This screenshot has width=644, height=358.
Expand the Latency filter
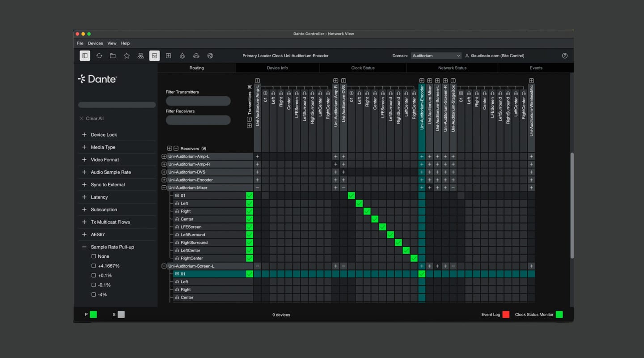point(84,197)
